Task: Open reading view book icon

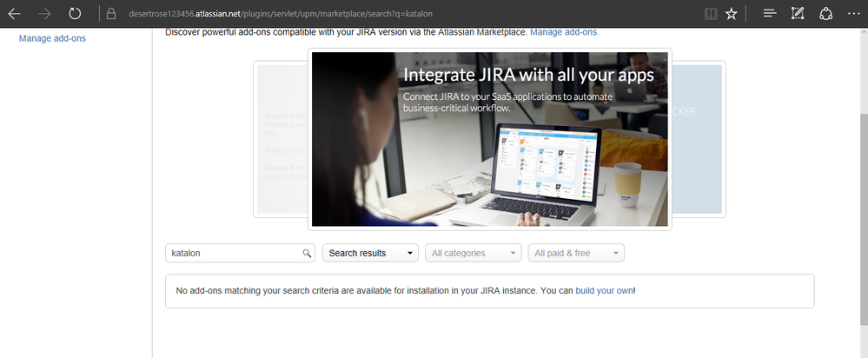Action: (711, 14)
